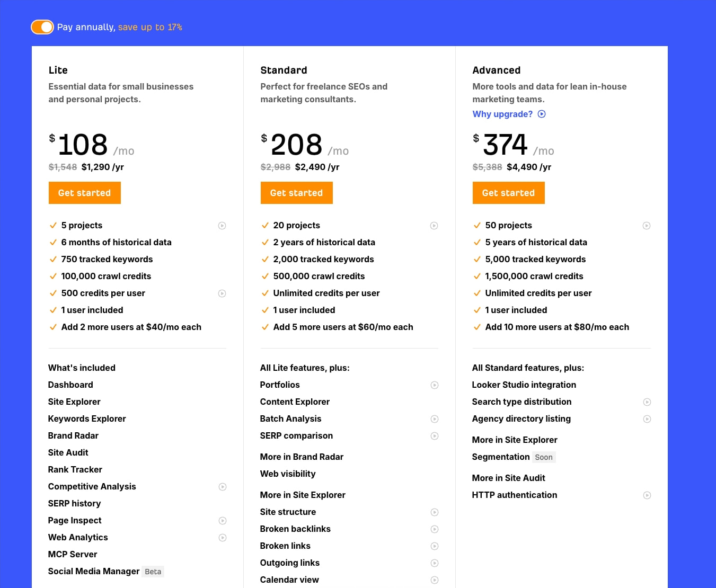Click Get started under Lite plan

pyautogui.click(x=85, y=193)
